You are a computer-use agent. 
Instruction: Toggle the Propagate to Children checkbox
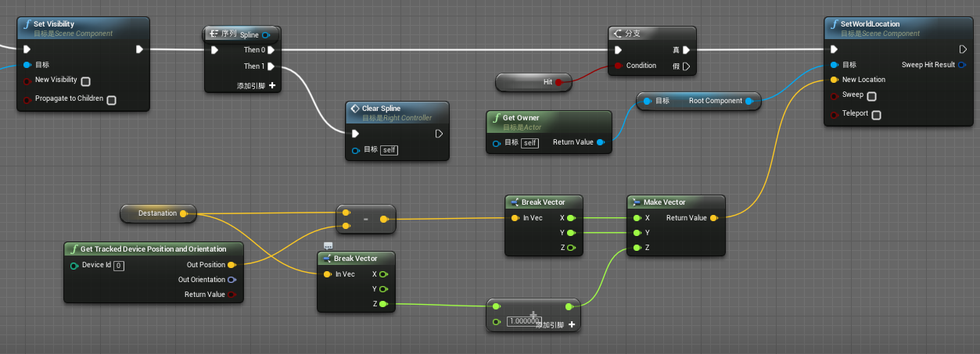point(111,100)
